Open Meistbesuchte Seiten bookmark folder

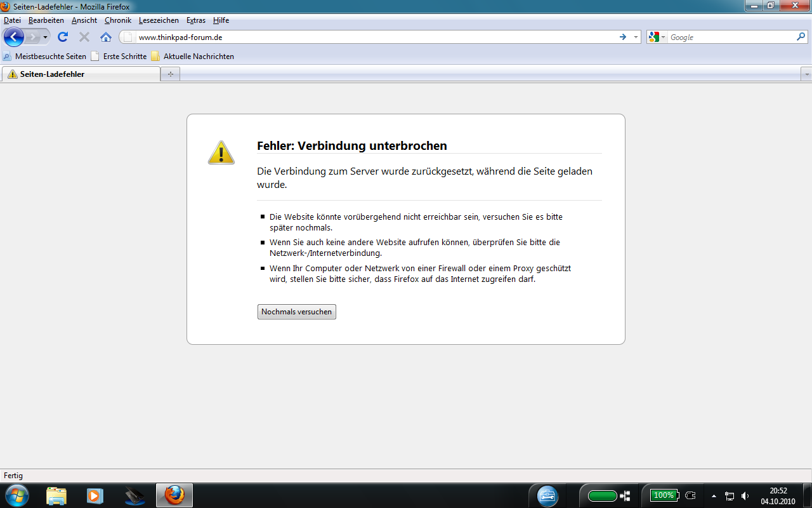coord(44,57)
